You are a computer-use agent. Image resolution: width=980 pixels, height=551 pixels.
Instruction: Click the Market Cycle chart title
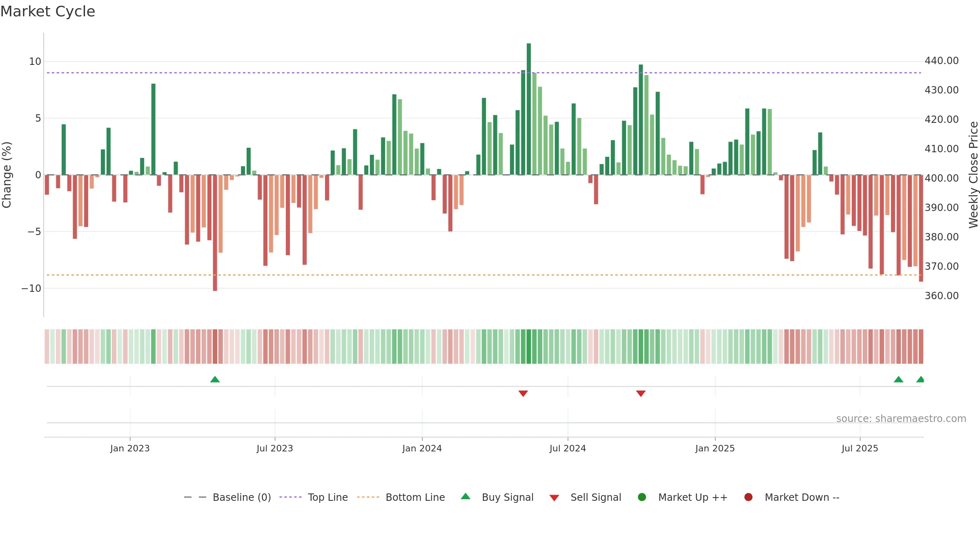[x=48, y=11]
